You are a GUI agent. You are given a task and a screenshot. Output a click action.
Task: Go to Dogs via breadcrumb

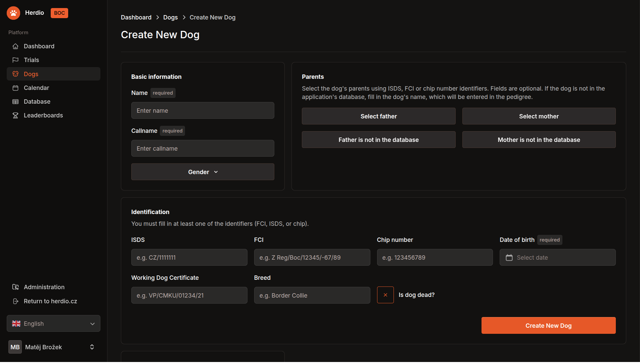click(x=171, y=17)
